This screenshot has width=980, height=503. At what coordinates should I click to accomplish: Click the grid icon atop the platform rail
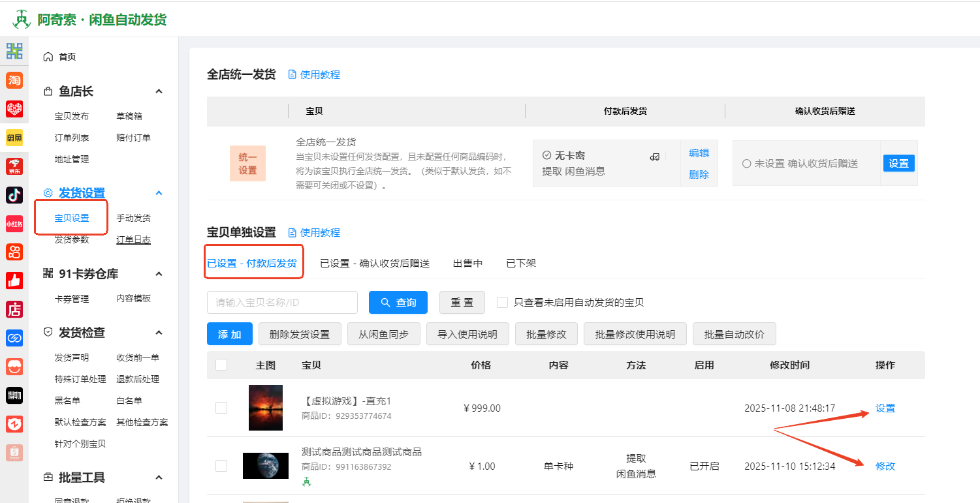point(14,51)
